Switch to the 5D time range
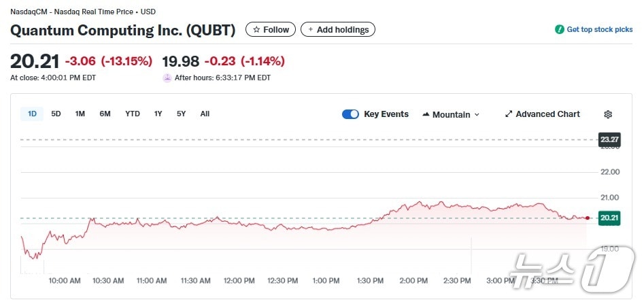The image size is (644, 302). pyautogui.click(x=56, y=114)
